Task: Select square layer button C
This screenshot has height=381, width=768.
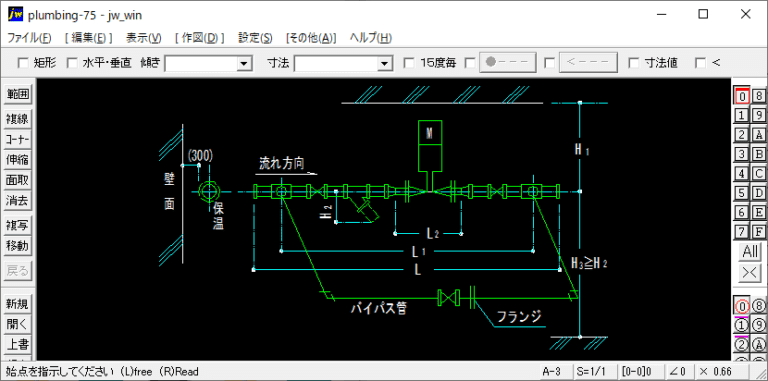Action: (759, 173)
